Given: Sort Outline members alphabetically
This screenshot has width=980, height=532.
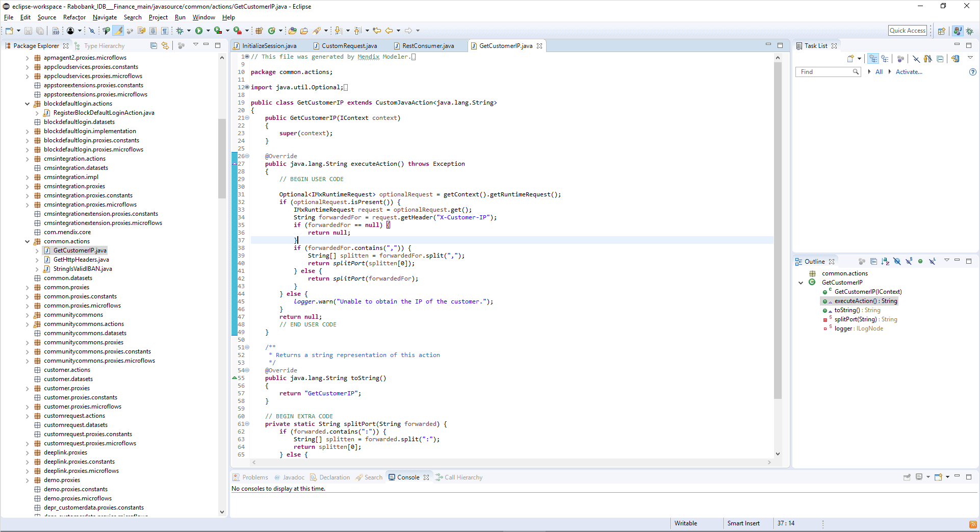Looking at the screenshot, I should point(885,261).
